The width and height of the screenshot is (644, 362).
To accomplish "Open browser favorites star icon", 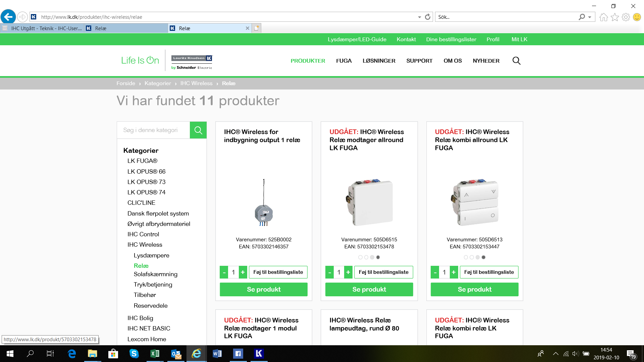I will [614, 17].
